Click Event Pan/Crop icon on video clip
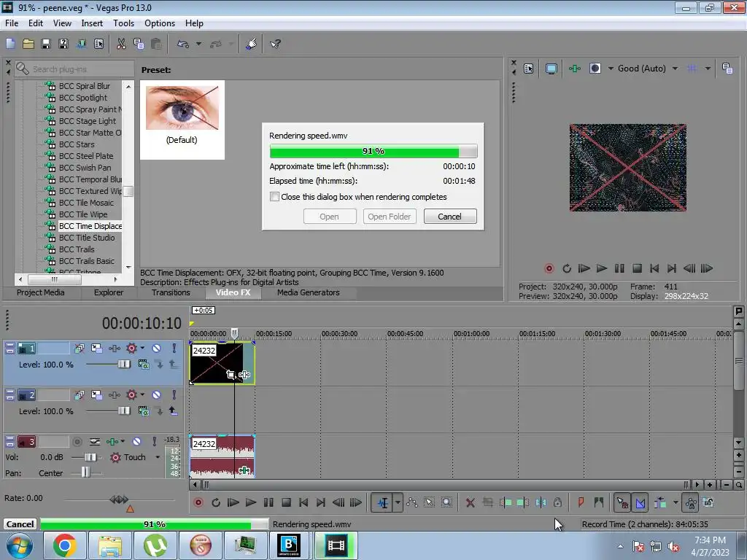 (231, 375)
